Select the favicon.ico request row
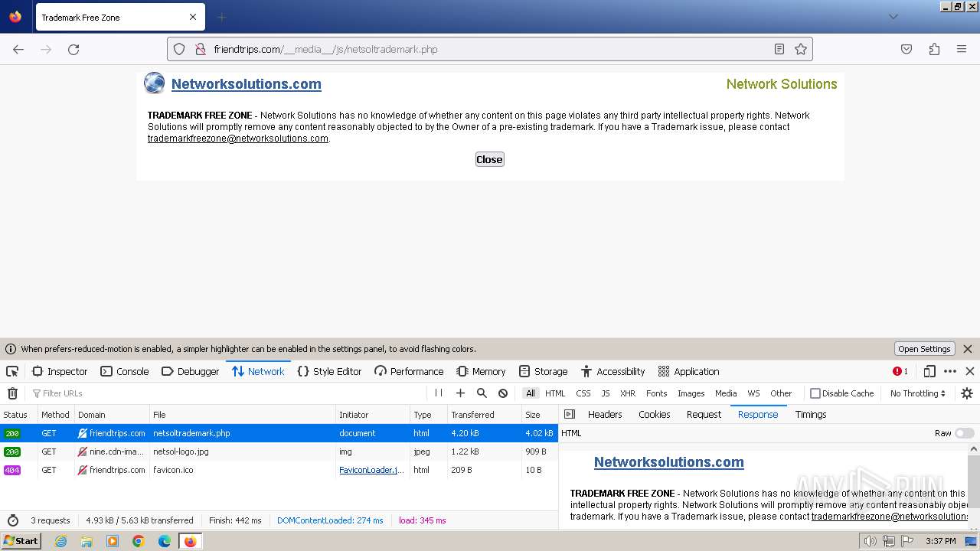The image size is (980, 551). (x=279, y=470)
